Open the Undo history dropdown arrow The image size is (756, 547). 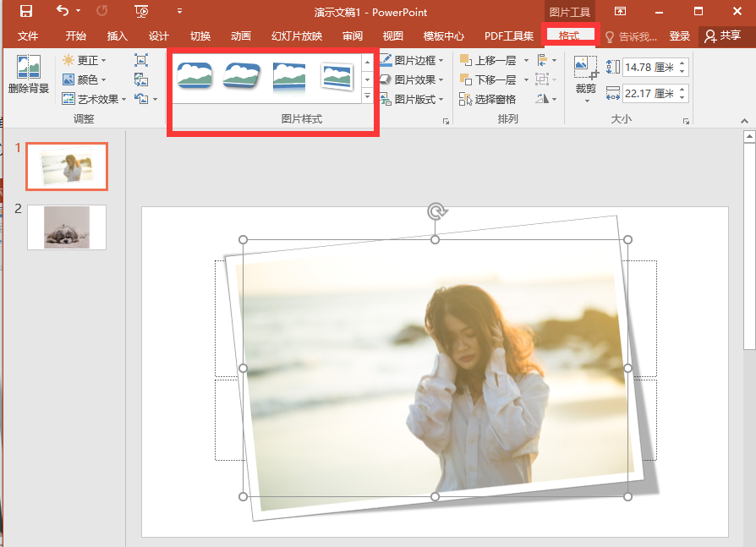pos(78,11)
